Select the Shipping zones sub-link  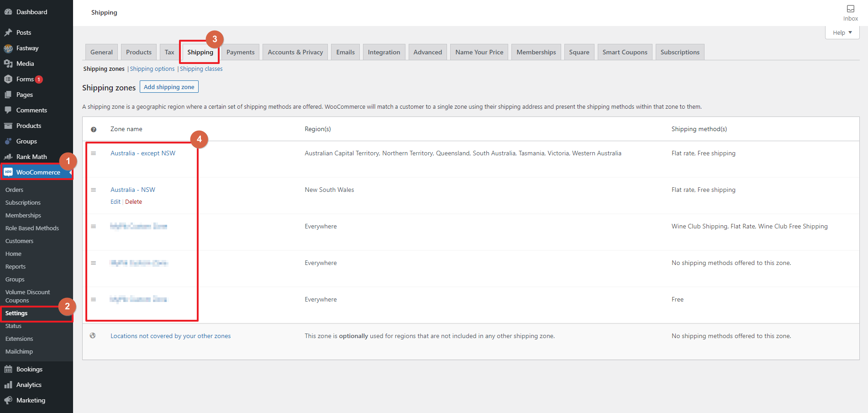104,69
